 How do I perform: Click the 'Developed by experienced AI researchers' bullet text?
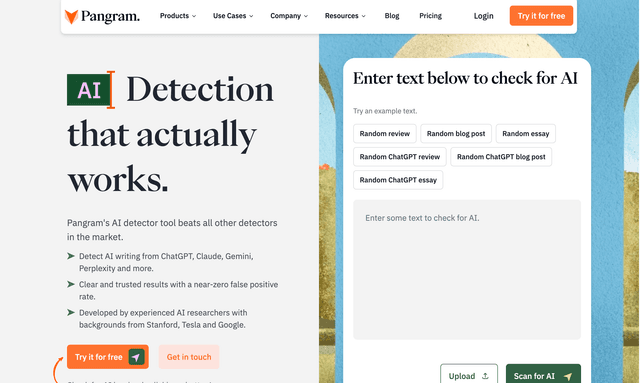pyautogui.click(x=163, y=318)
